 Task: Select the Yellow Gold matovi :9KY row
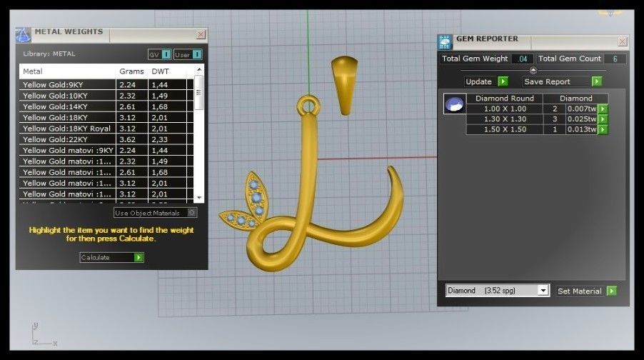tap(106, 151)
